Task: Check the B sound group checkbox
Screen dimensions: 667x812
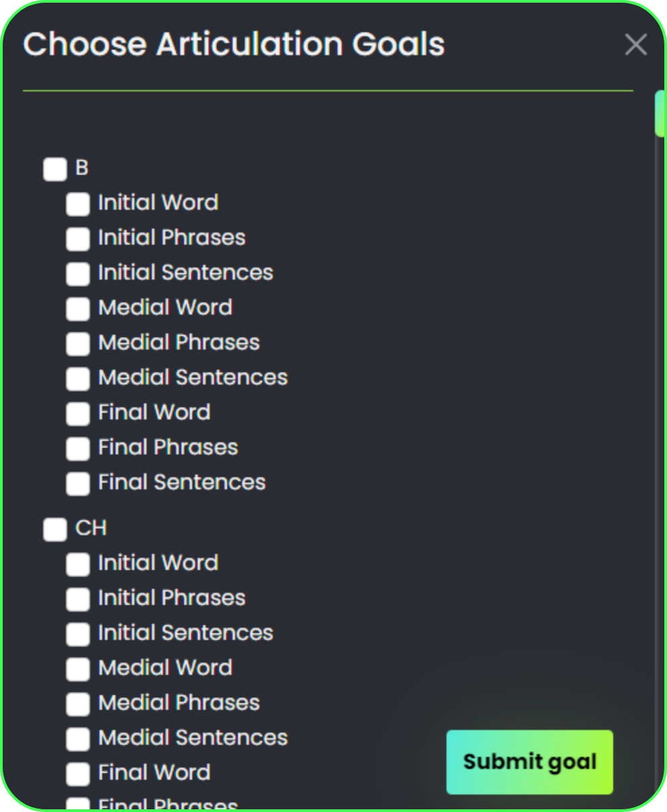Action: (55, 169)
